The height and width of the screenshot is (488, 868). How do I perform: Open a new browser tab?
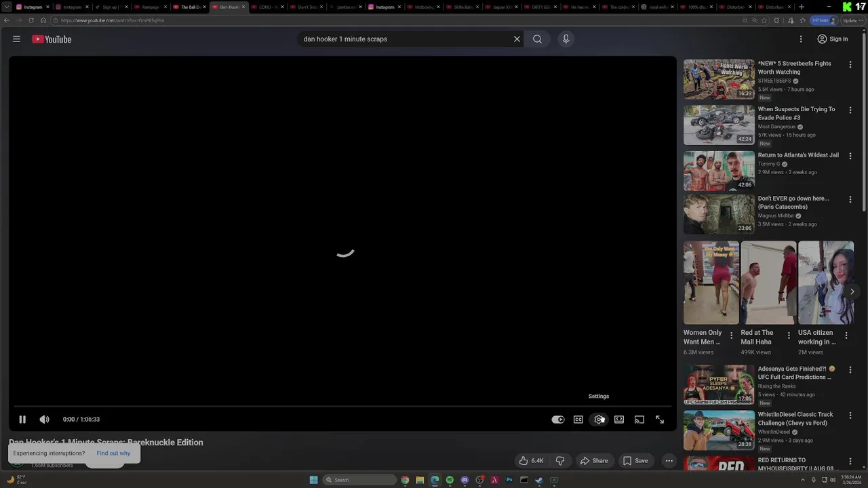pyautogui.click(x=802, y=7)
